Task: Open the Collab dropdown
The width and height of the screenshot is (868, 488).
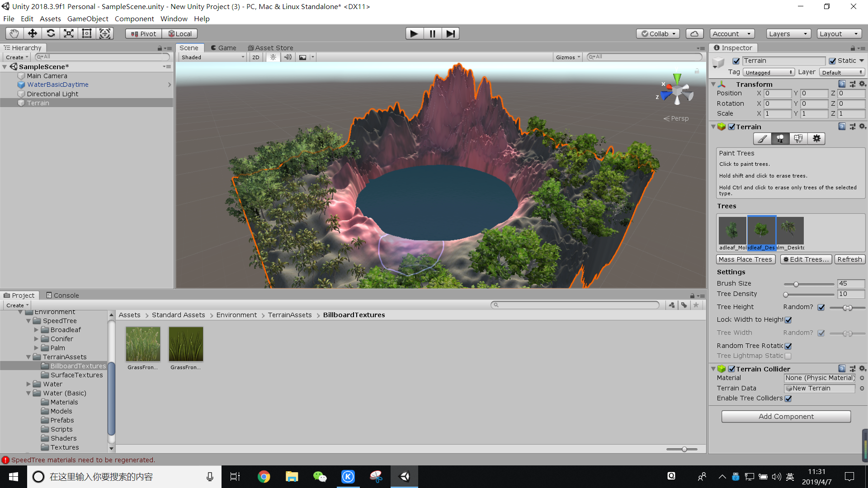Action: pos(658,33)
